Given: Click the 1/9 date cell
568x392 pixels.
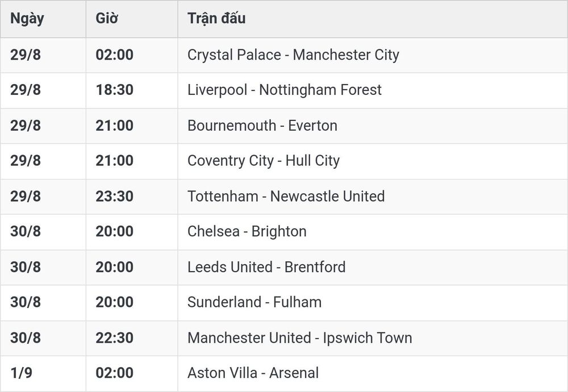Looking at the screenshot, I should point(22,373).
